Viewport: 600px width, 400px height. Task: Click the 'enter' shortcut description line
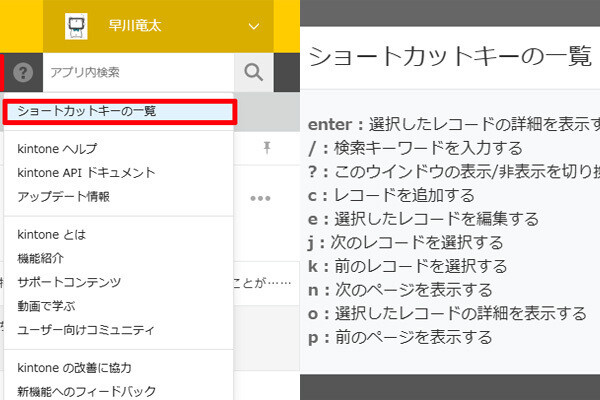(454, 124)
